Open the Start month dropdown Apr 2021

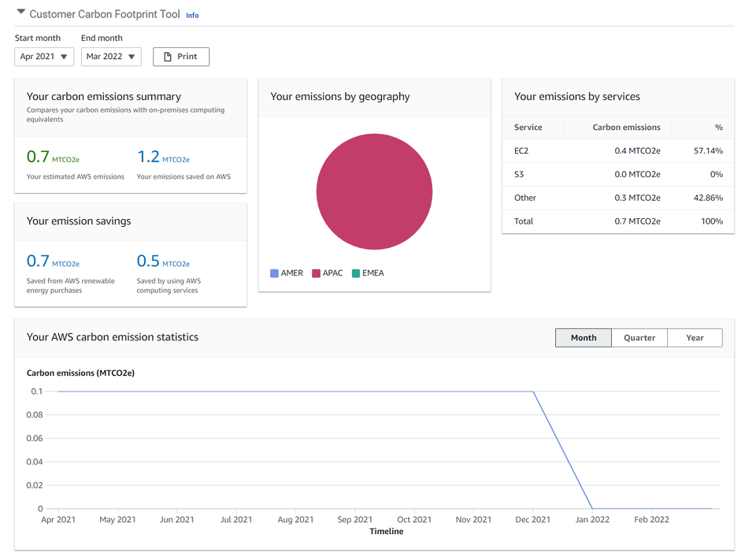pyautogui.click(x=44, y=57)
